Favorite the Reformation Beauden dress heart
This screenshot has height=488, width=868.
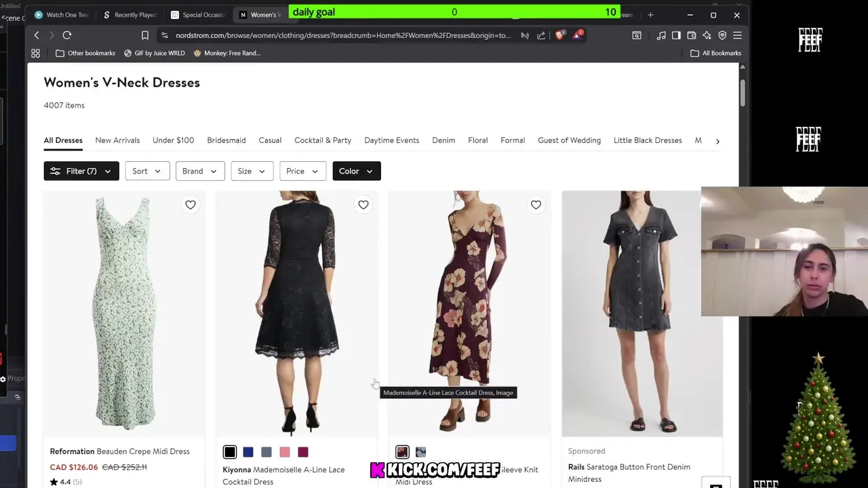(x=191, y=205)
